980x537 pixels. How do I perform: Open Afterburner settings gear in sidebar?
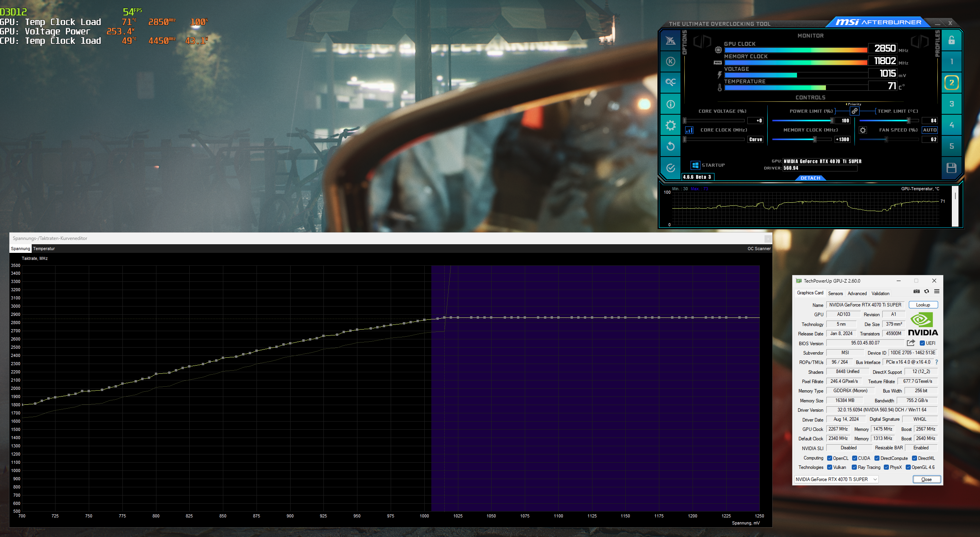(x=670, y=125)
